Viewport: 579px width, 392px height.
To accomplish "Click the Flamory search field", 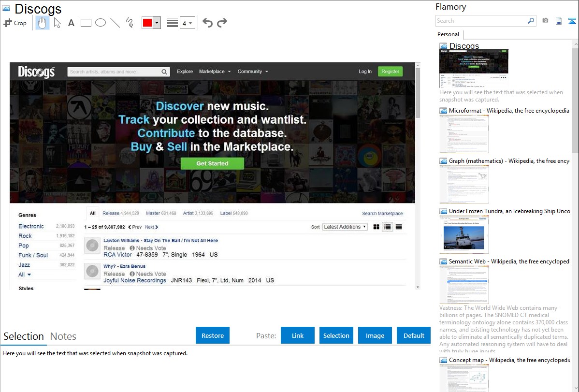I will tap(481, 21).
